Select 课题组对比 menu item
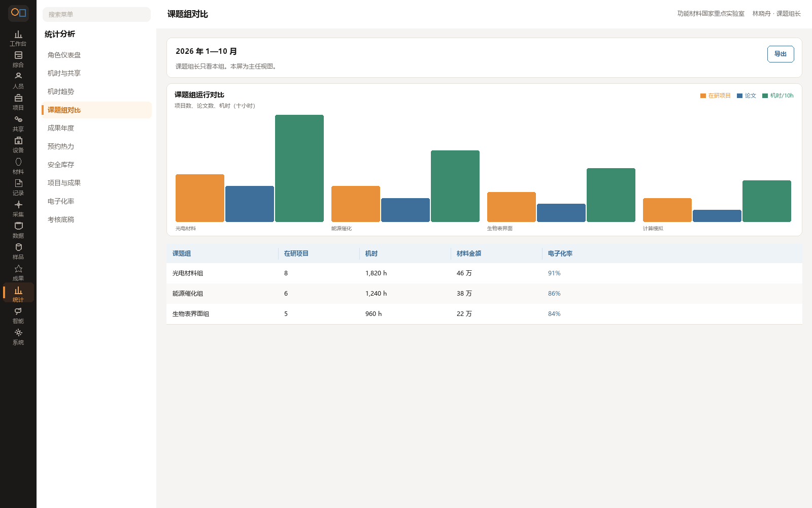 point(96,110)
